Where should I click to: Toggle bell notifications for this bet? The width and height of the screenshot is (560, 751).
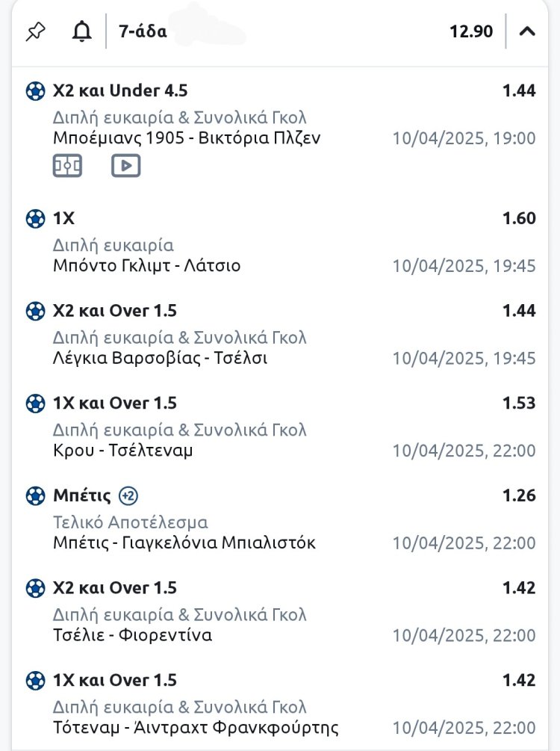(x=81, y=31)
